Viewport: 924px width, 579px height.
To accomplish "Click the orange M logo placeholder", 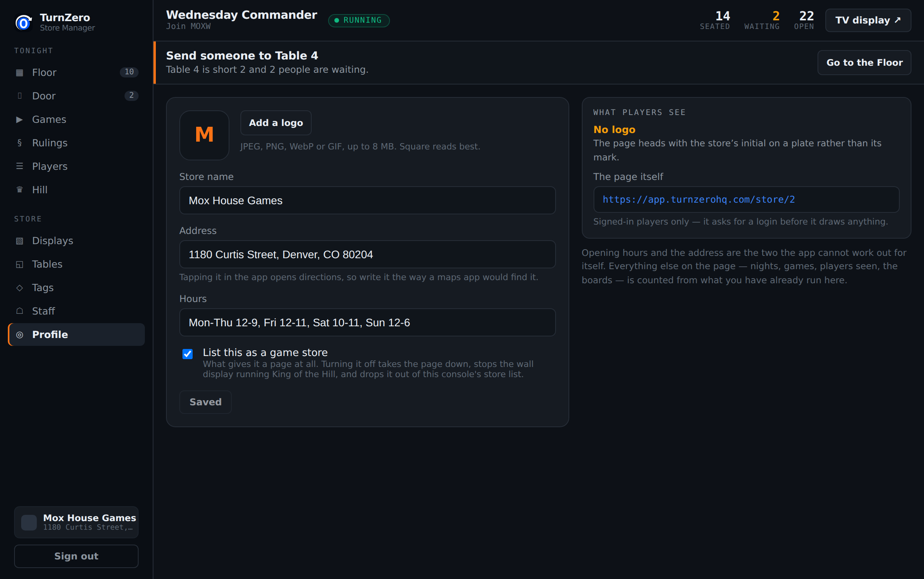I will point(204,135).
